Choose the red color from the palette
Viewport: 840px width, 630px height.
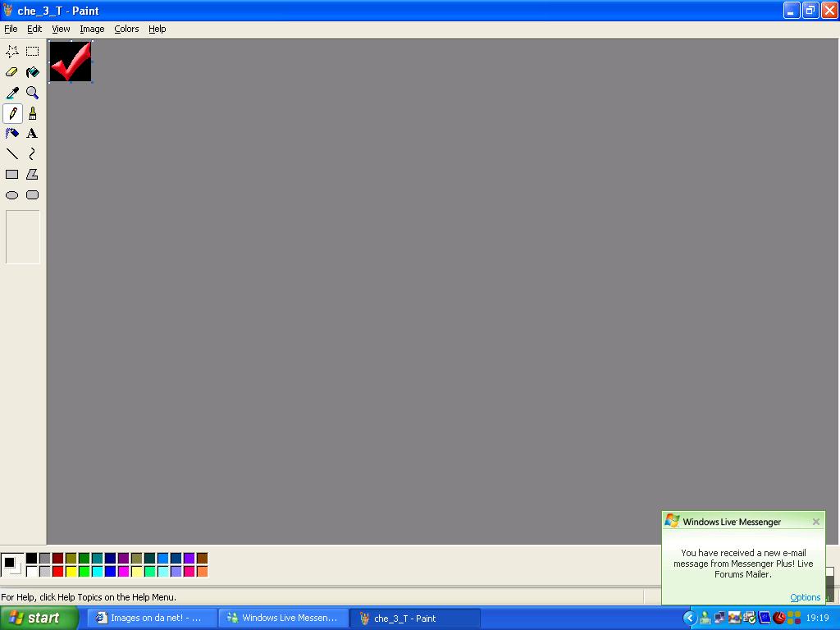coord(57,571)
